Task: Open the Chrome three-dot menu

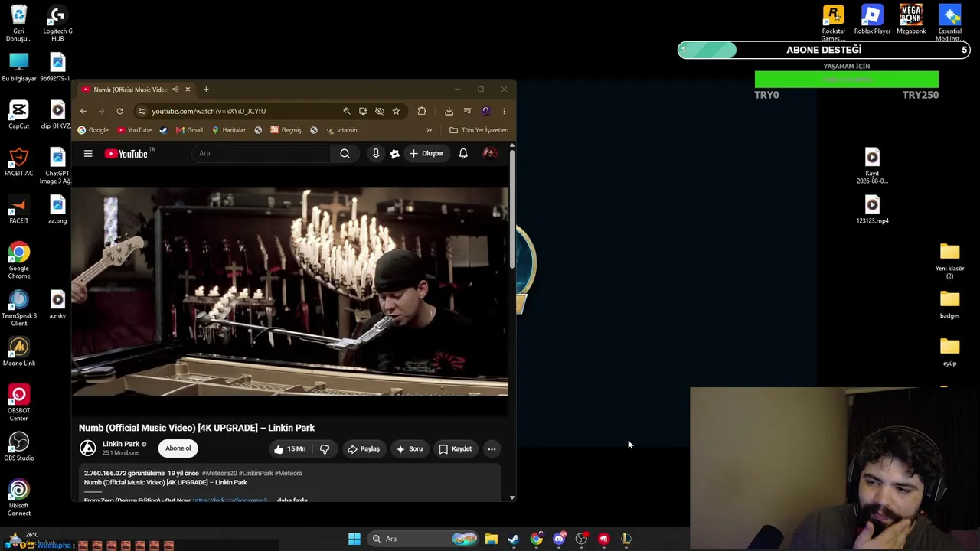Action: click(504, 111)
